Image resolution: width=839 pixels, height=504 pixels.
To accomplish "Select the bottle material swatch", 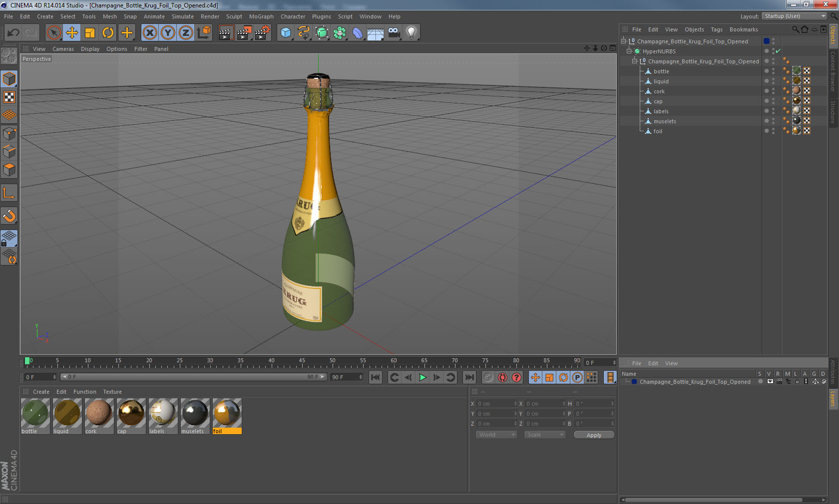I will pyautogui.click(x=35, y=413).
